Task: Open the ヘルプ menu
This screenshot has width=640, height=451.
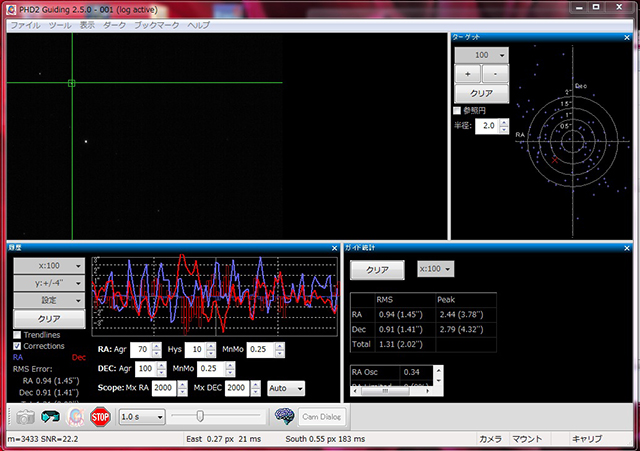Action: pos(199,25)
